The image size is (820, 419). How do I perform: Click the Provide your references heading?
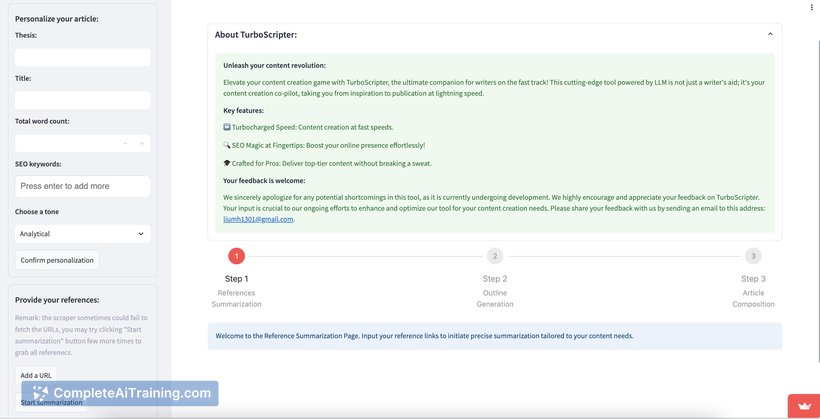[x=57, y=300]
